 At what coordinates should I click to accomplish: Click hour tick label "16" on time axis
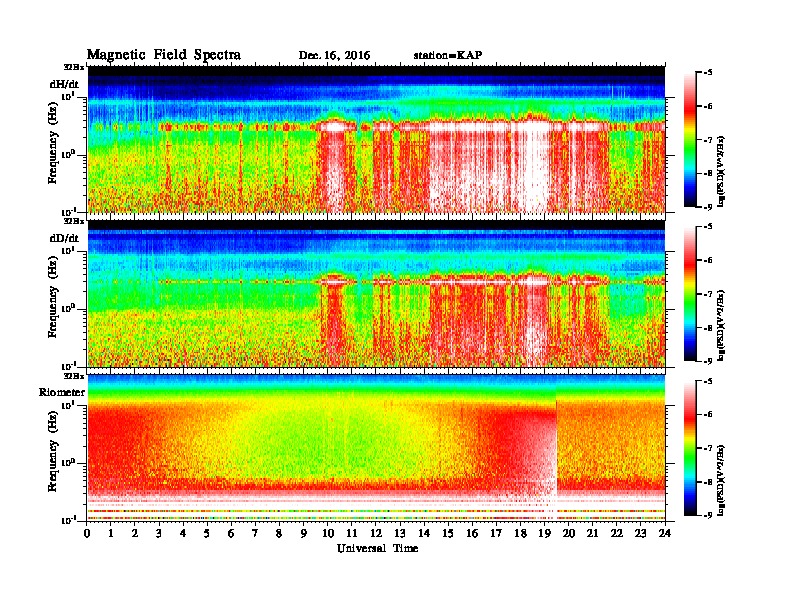point(472,533)
